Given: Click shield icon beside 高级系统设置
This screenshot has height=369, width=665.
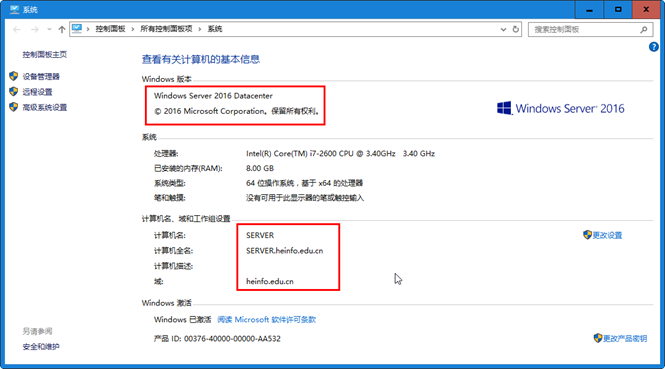Looking at the screenshot, I should [14, 107].
